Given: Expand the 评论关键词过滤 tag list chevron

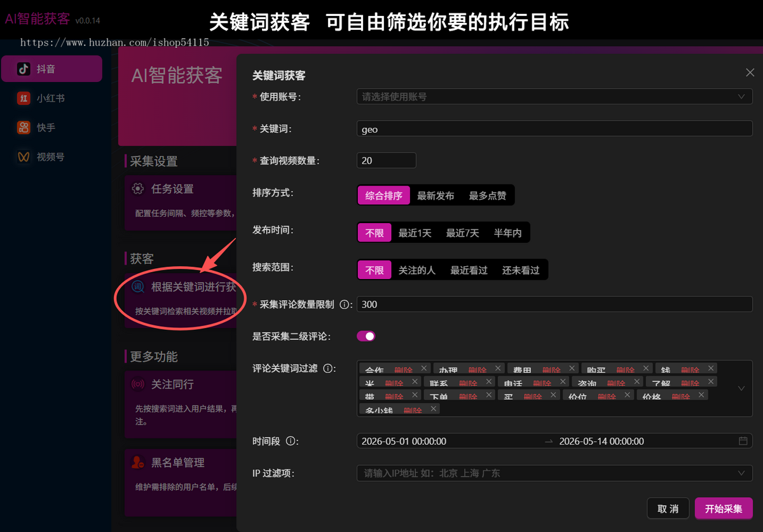Looking at the screenshot, I should (741, 388).
